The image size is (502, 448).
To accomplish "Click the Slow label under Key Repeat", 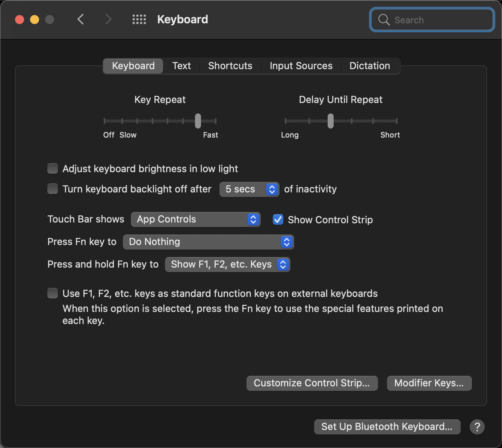I will (x=128, y=135).
